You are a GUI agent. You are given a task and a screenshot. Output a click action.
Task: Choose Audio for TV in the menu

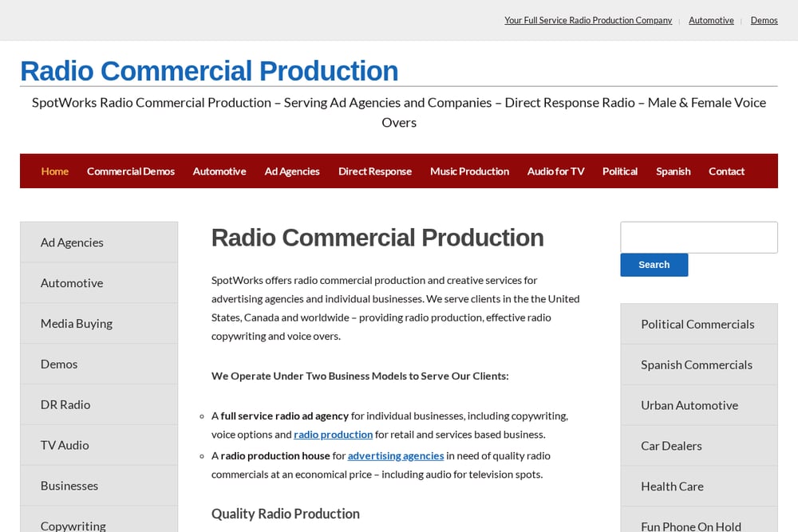(555, 171)
